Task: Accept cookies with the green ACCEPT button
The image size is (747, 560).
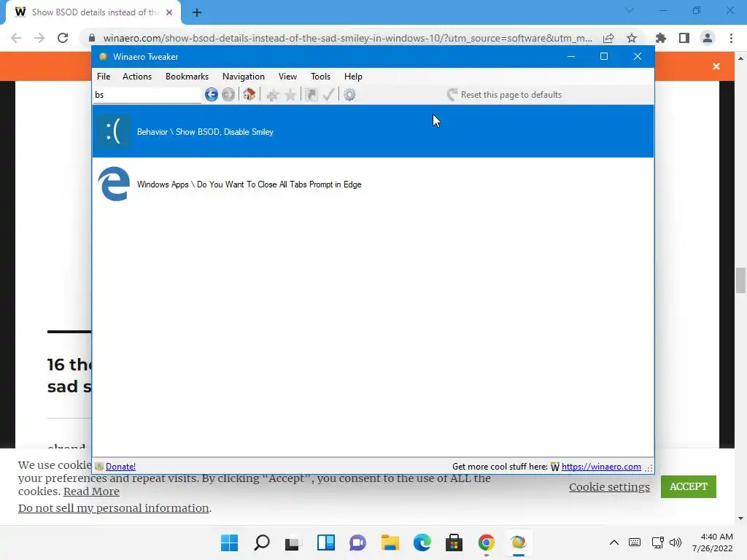Action: tap(689, 486)
